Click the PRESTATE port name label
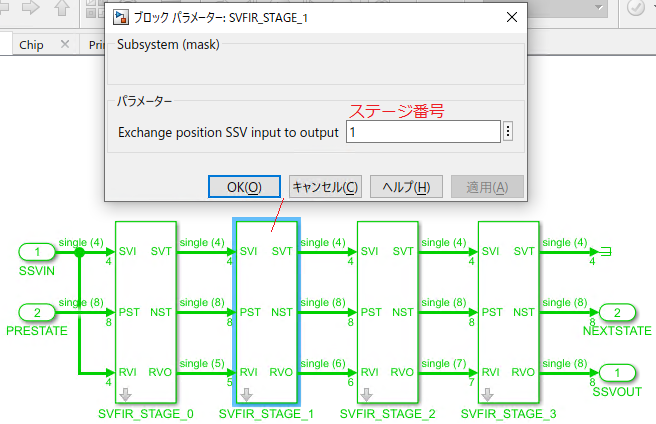Image resolution: width=656 pixels, height=424 pixels. pos(37,331)
